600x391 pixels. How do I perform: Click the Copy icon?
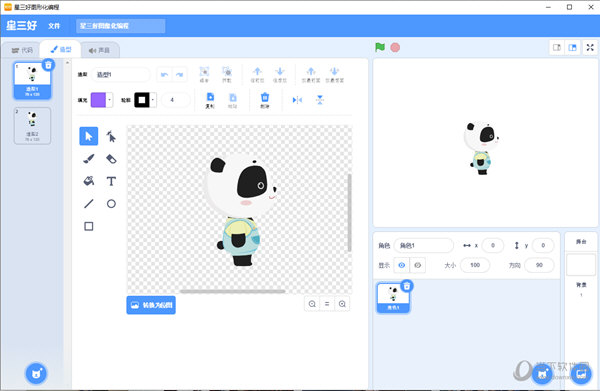210,100
